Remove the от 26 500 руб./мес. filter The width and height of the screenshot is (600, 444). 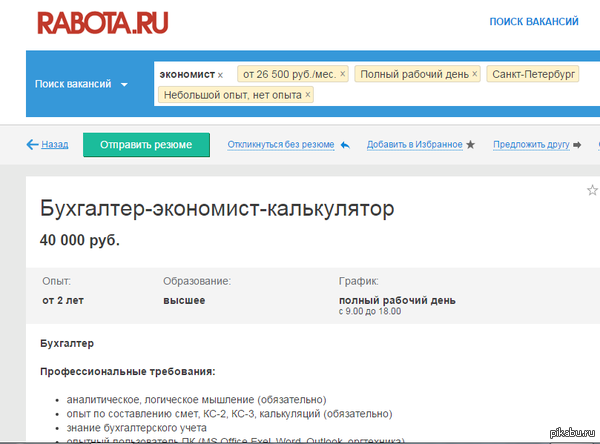(343, 74)
